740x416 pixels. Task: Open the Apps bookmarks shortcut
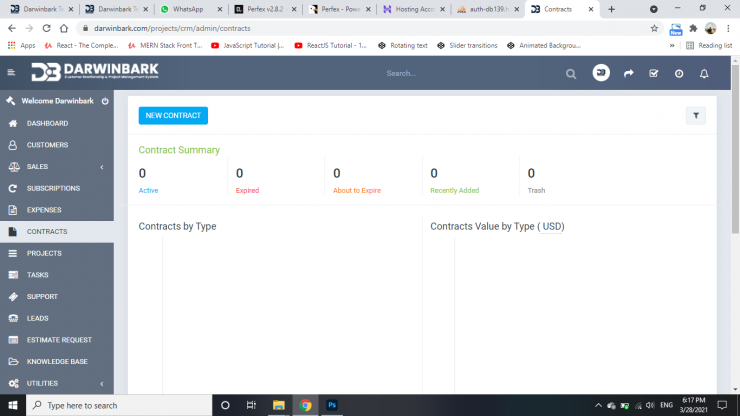(x=22, y=45)
